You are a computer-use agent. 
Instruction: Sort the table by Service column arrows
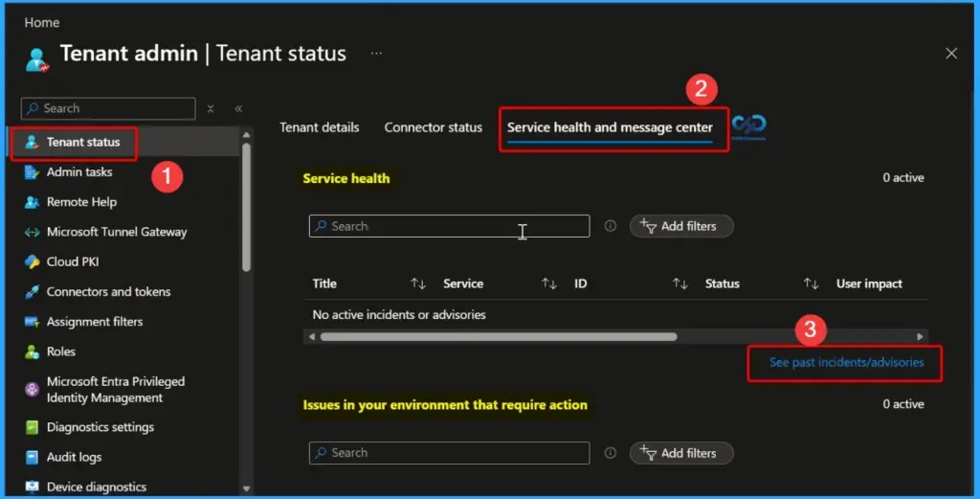(548, 284)
